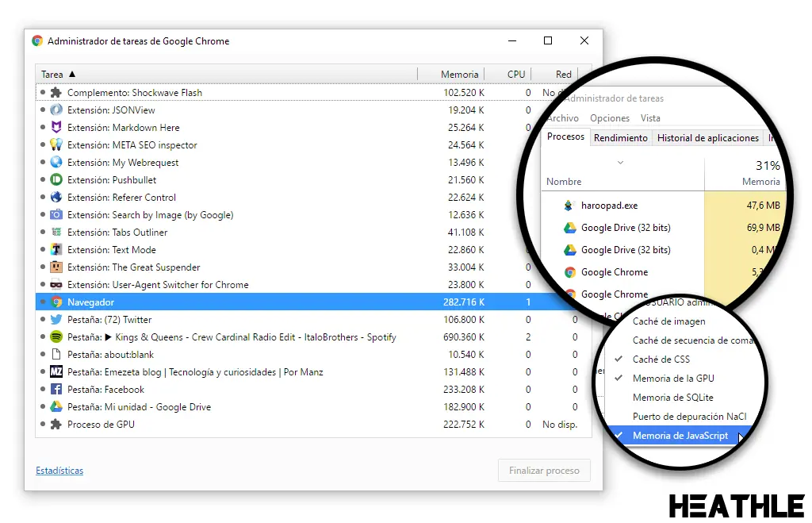This screenshot has width=812, height=523.
Task: Select the Proceso de GPU row
Action: click(x=313, y=424)
